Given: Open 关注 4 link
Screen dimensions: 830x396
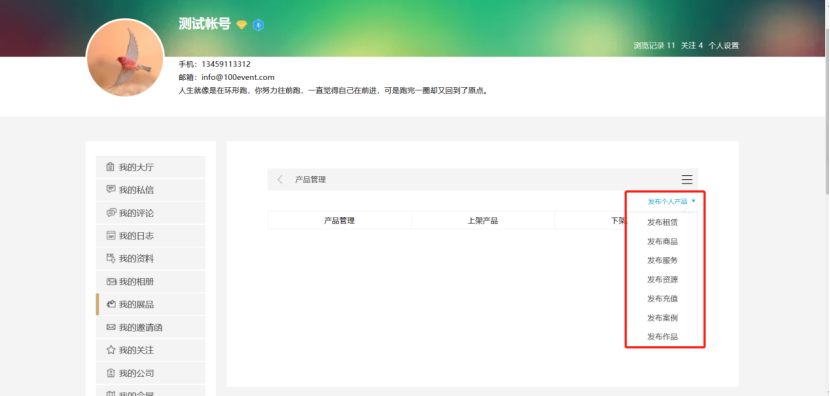Looking at the screenshot, I should 691,46.
